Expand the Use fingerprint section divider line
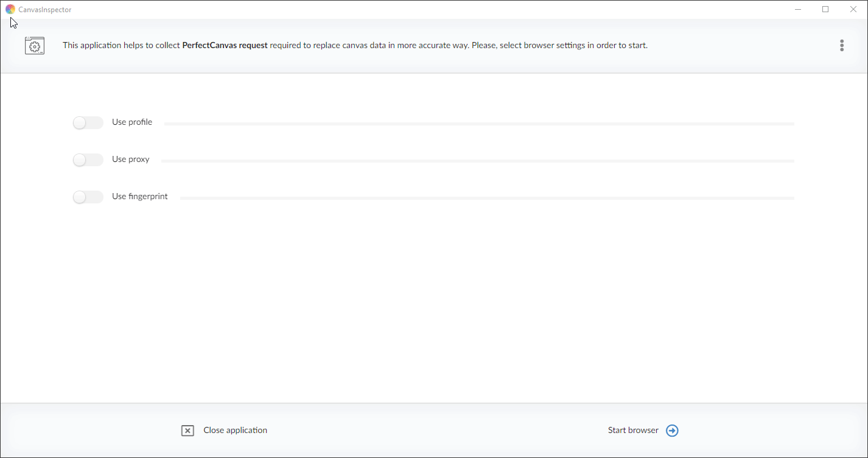Screen dimensions: 868x458 coord(487,198)
